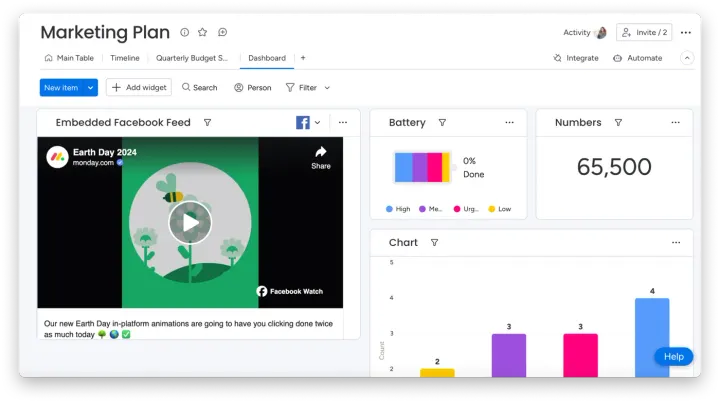The image size is (720, 402).
Task: Toggle the Urg.. legend item
Action: pyautogui.click(x=466, y=209)
